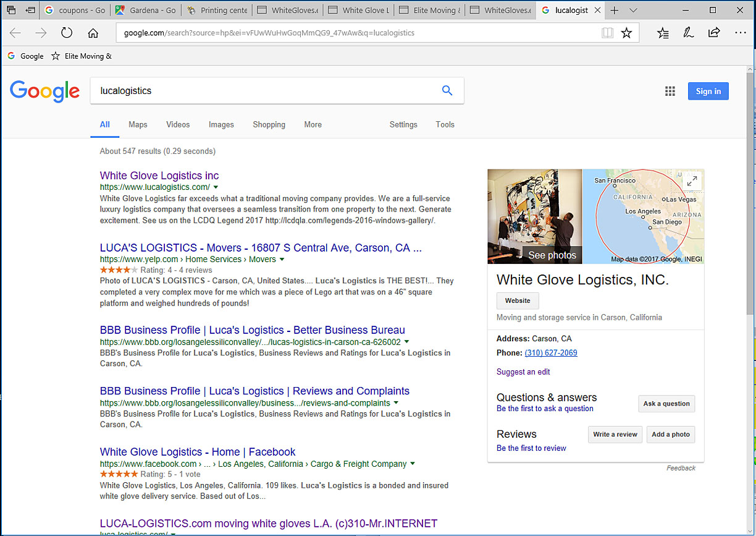Image resolution: width=756 pixels, height=536 pixels.
Task: Select the Videos search tab
Action: [178, 124]
